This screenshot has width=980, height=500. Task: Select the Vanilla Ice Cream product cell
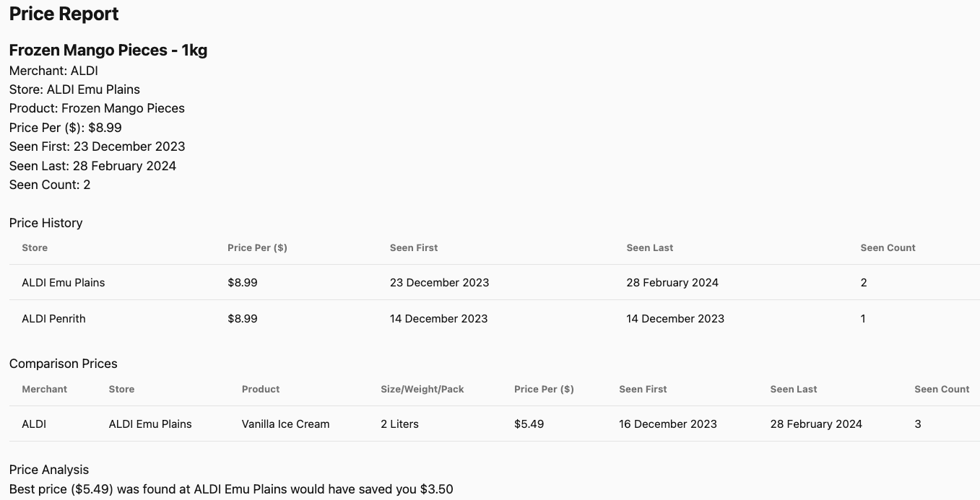tap(285, 424)
